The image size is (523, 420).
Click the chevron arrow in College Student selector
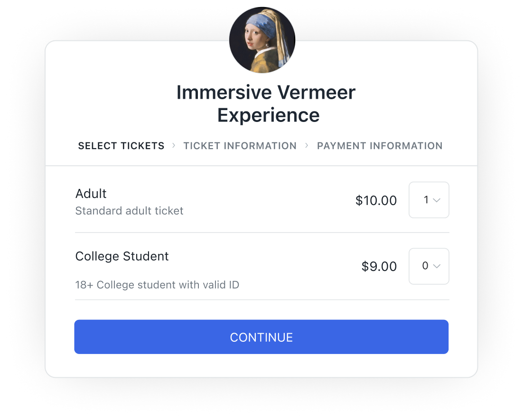point(437,266)
